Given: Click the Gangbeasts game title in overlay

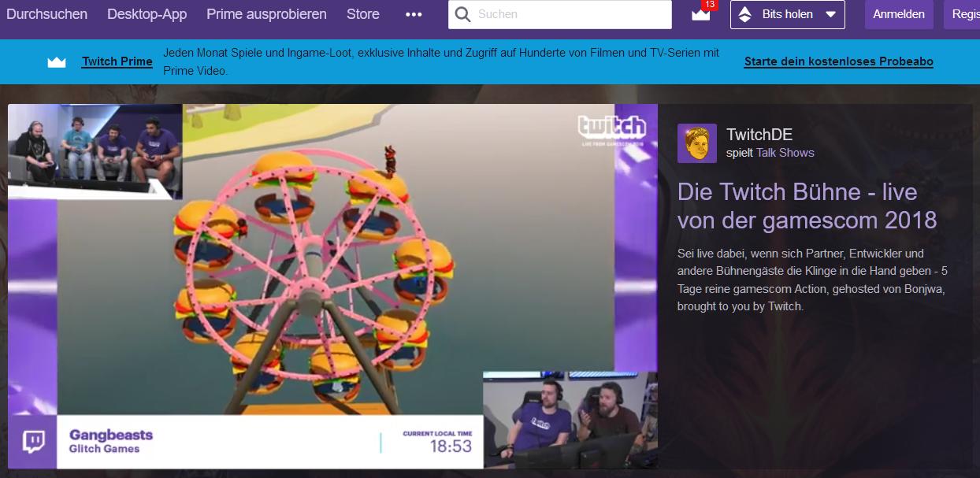Looking at the screenshot, I should 111,435.
